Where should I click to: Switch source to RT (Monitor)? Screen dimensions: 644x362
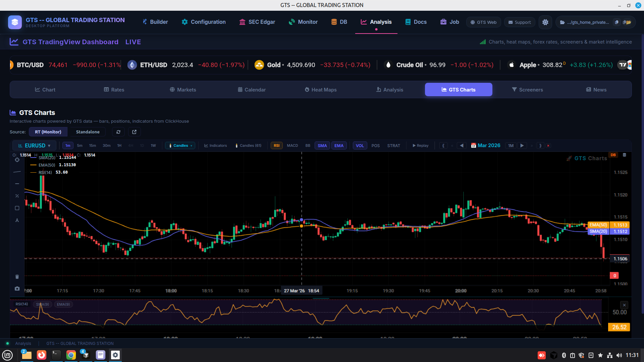point(48,132)
